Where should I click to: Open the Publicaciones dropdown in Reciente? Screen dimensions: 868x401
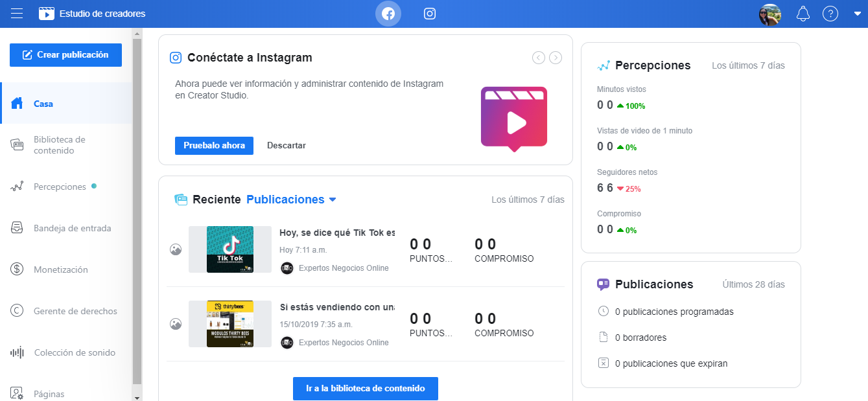(x=291, y=200)
